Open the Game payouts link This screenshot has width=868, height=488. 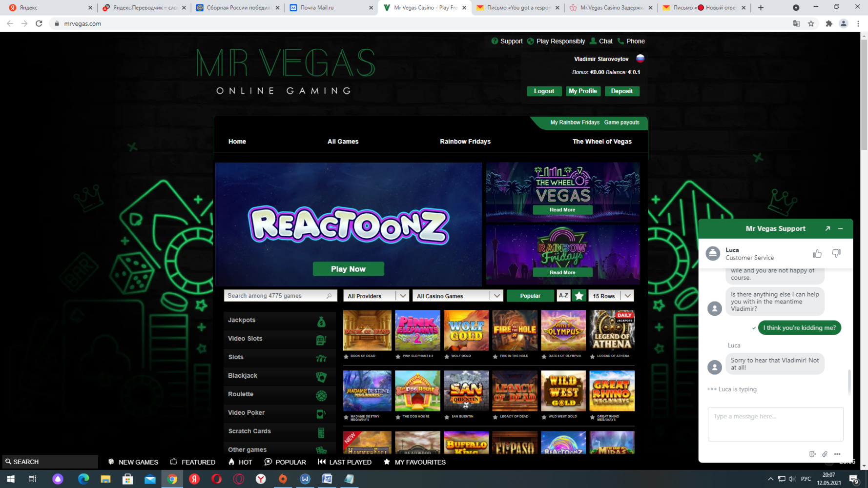click(x=621, y=122)
